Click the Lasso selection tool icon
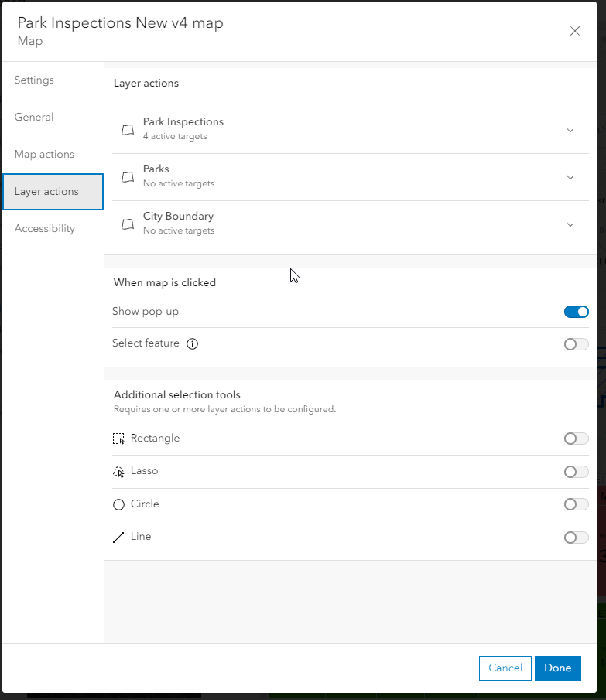Image resolution: width=606 pixels, height=700 pixels. click(118, 472)
